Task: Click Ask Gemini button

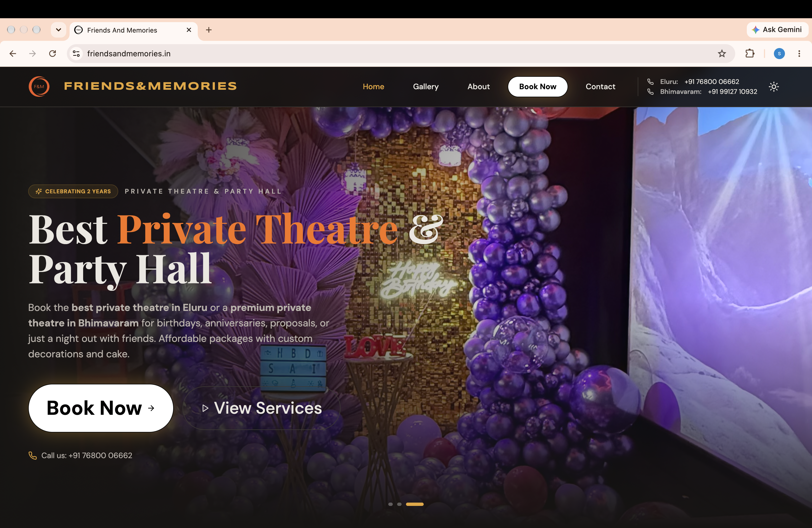Action: point(777,30)
